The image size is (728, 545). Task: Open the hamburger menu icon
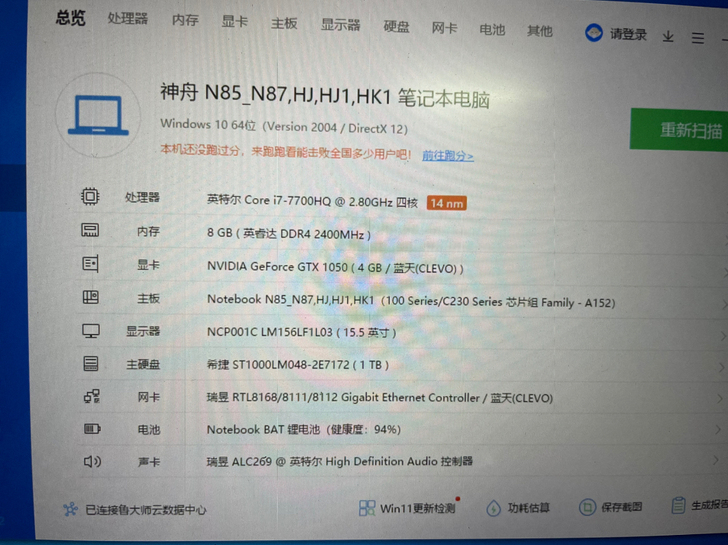tap(698, 38)
